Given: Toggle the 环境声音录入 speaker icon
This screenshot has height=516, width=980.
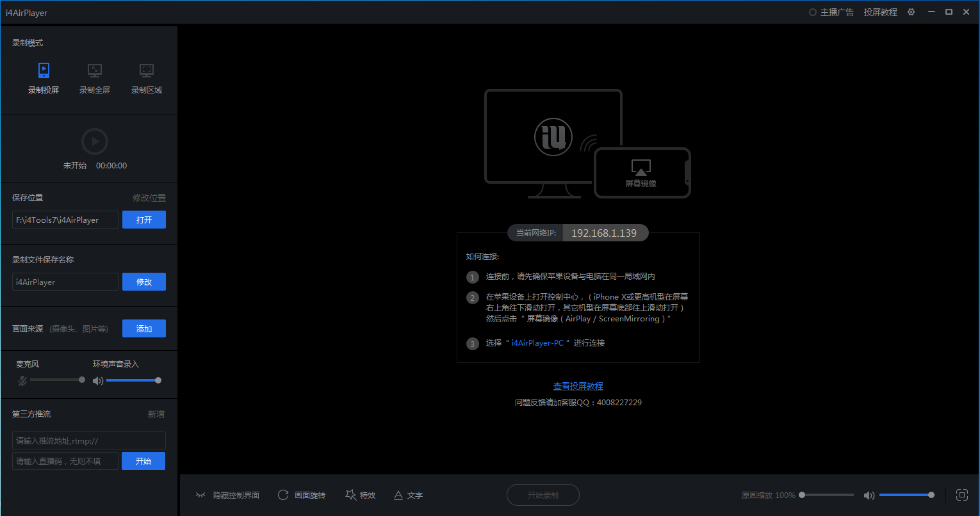Looking at the screenshot, I should pos(98,380).
